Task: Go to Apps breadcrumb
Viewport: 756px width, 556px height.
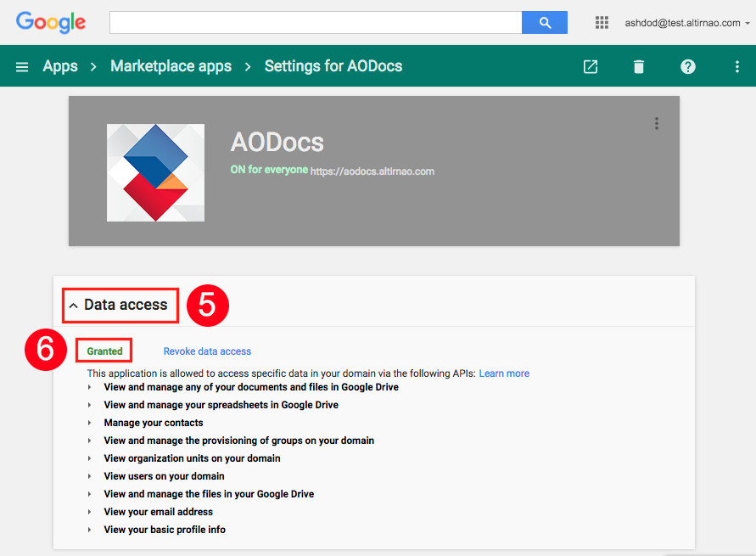Action: [60, 66]
